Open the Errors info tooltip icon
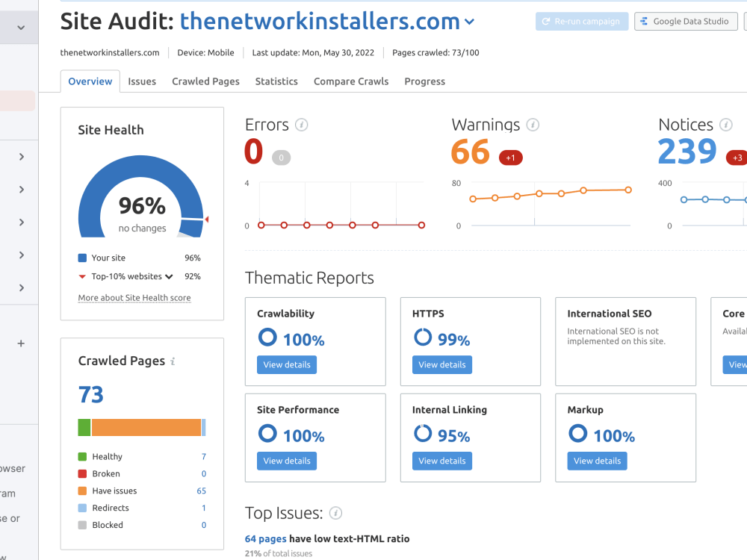The height and width of the screenshot is (560, 747). point(301,125)
